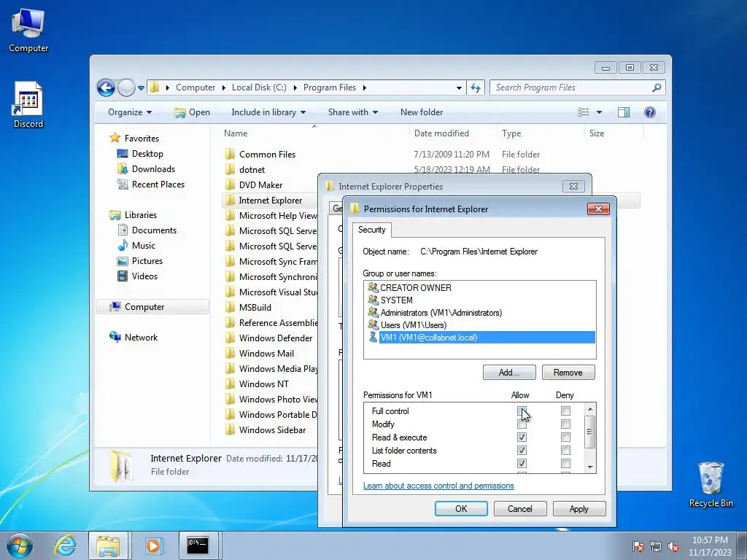Click Remove to delete selected user
Viewport: 747px width, 560px height.
click(x=568, y=373)
